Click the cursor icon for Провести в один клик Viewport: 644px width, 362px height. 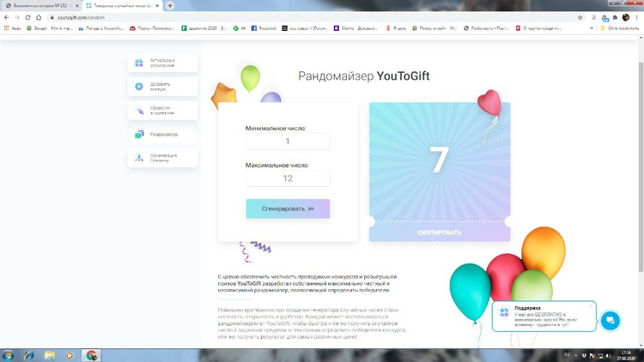point(139,111)
